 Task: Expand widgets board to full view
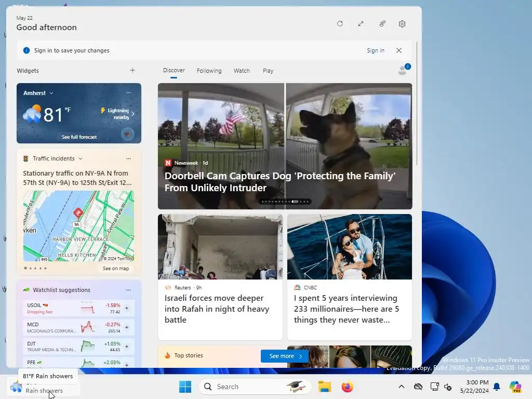[361, 24]
